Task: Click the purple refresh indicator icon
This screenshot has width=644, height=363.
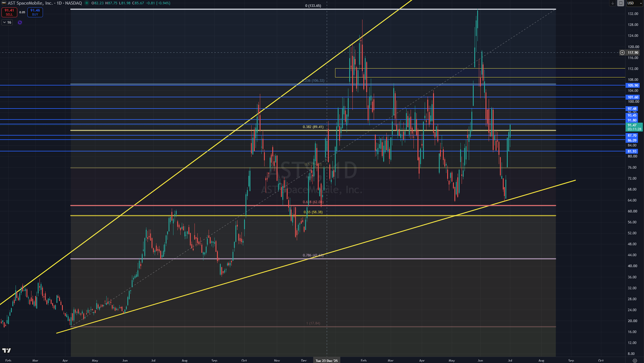Action: pos(19,23)
